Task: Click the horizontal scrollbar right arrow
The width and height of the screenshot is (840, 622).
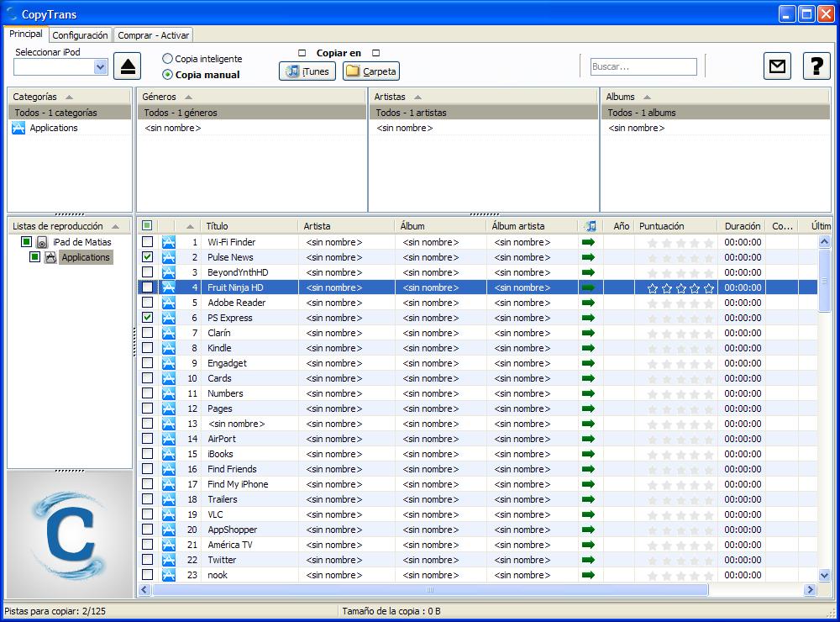Action: 810,590
